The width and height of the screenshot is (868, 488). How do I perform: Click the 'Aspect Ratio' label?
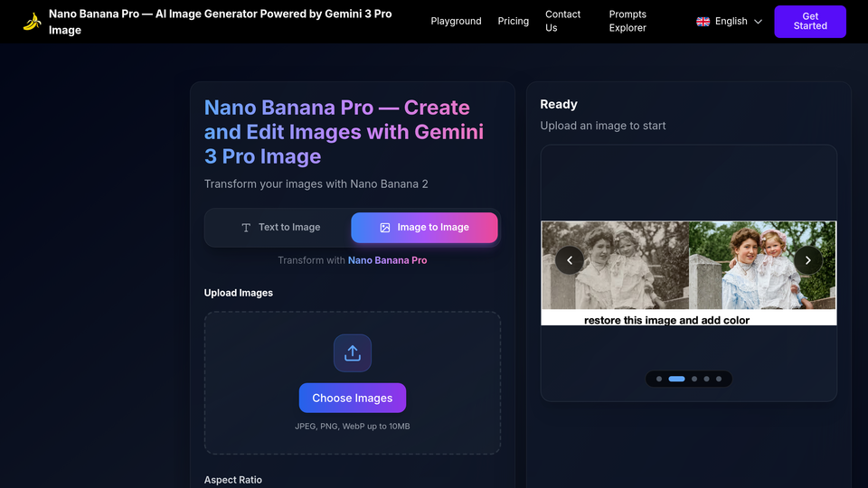[233, 480]
